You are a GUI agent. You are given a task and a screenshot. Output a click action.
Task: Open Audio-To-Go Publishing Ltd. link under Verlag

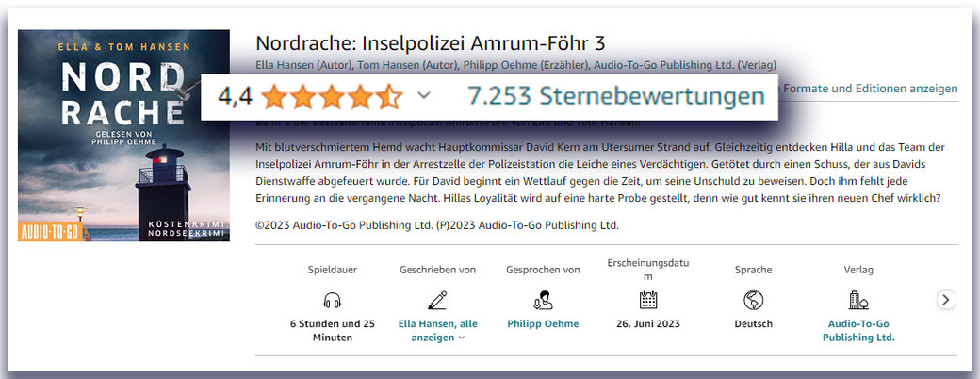[858, 331]
